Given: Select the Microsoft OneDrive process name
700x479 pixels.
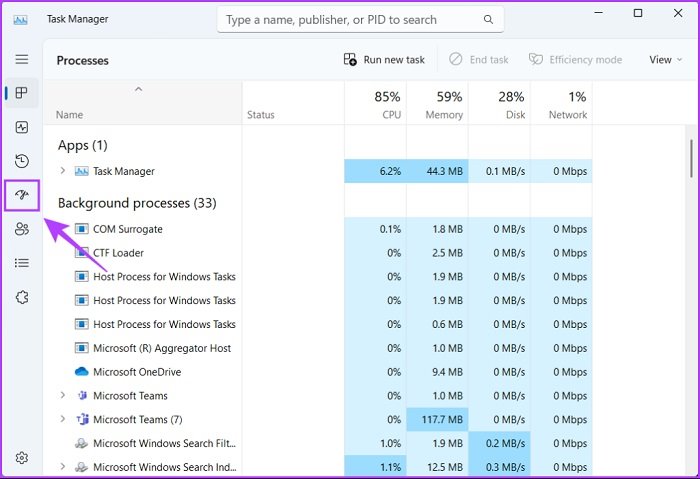Looking at the screenshot, I should (x=137, y=372).
